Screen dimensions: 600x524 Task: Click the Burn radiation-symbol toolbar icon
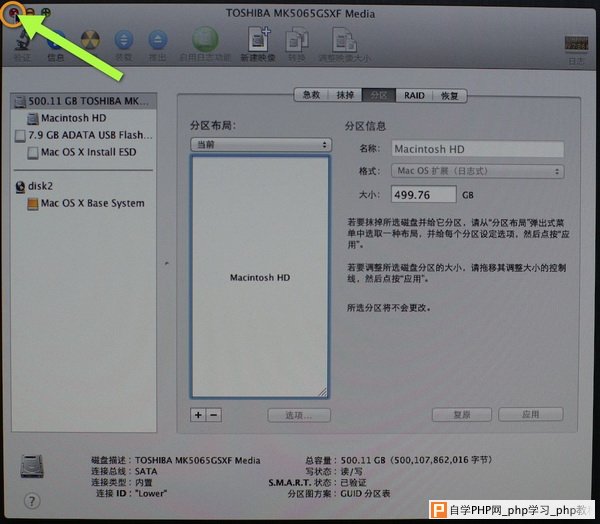[90, 40]
